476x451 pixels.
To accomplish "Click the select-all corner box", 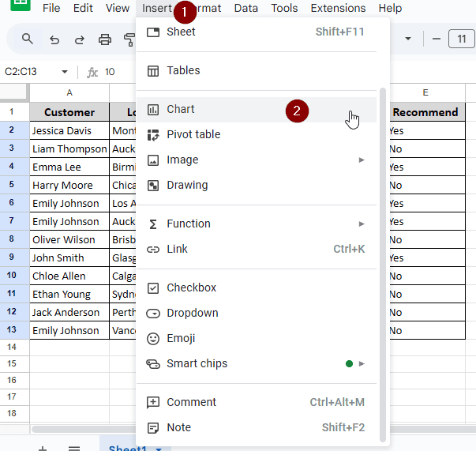I will tap(13, 92).
